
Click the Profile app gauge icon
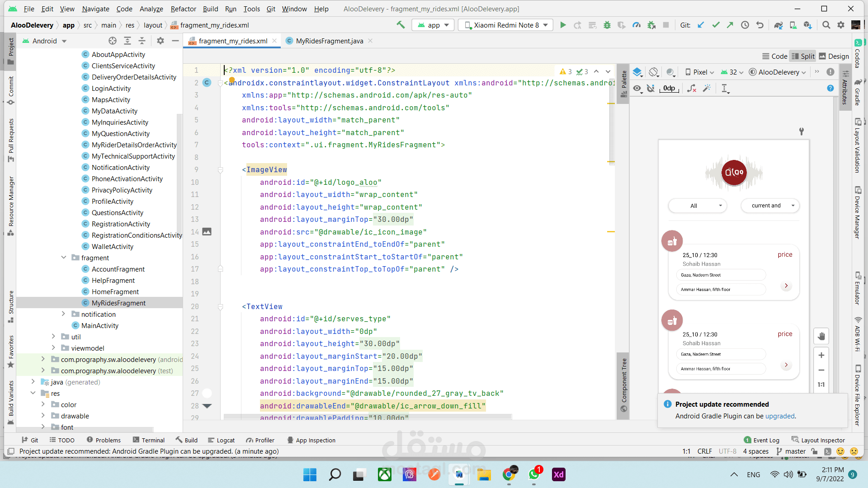[x=637, y=25]
